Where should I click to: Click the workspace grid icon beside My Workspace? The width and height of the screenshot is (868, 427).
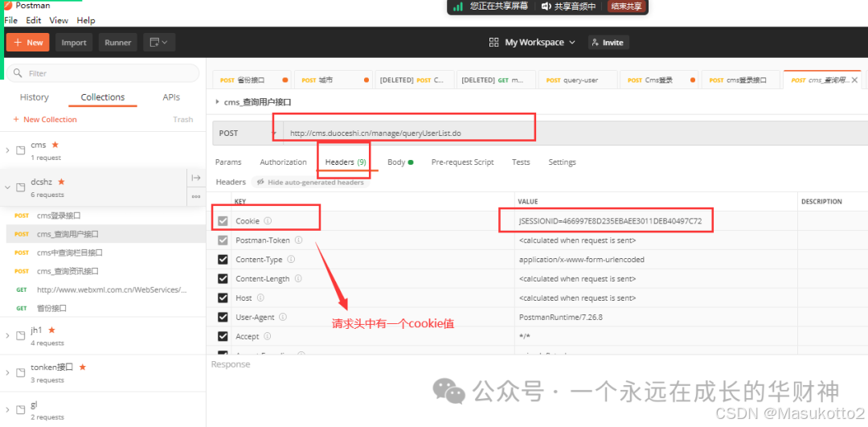(493, 43)
